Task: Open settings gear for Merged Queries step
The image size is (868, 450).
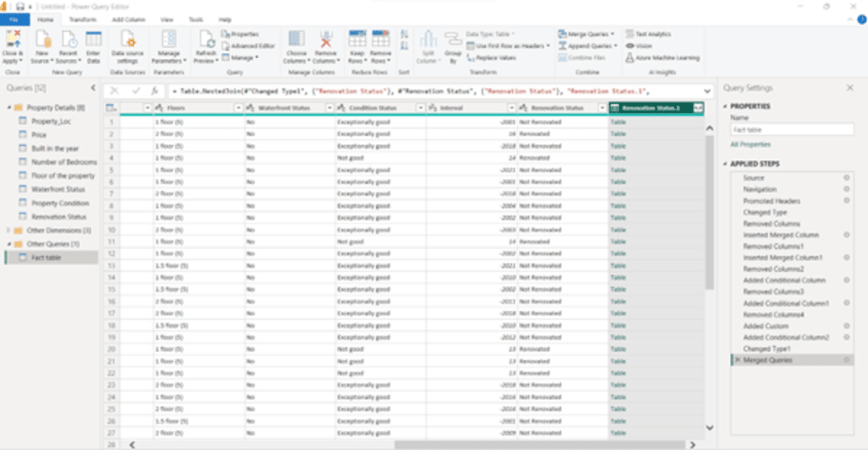Action: coord(846,360)
